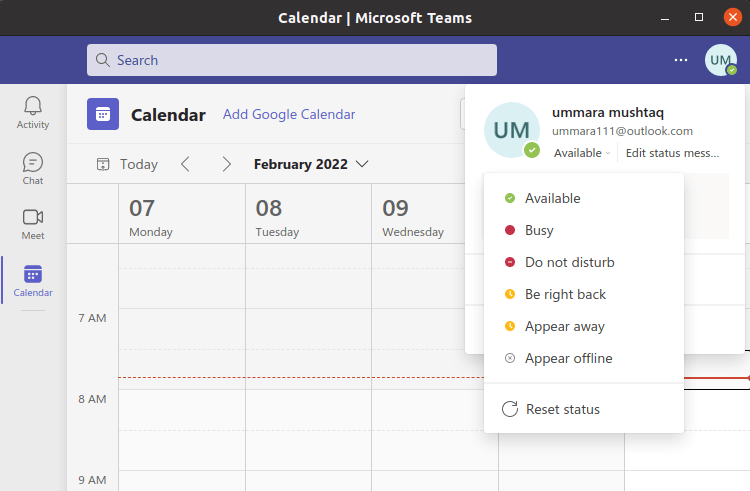The image size is (750, 491).
Task: Set status to Be right back
Action: 584,295
